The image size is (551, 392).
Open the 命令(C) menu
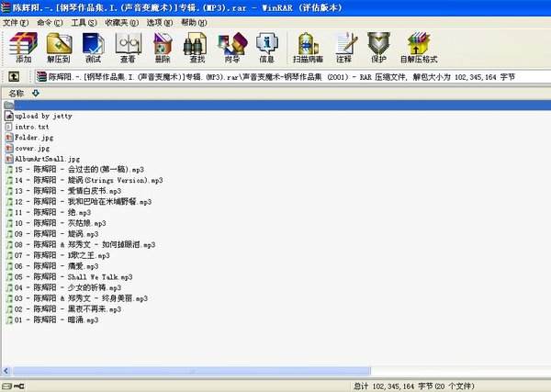click(x=50, y=23)
